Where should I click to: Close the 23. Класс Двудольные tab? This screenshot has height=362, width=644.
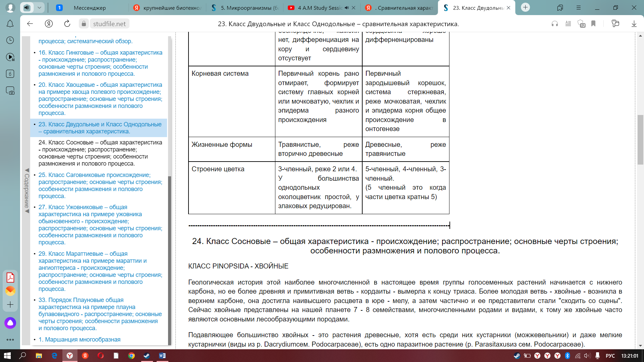tap(508, 8)
